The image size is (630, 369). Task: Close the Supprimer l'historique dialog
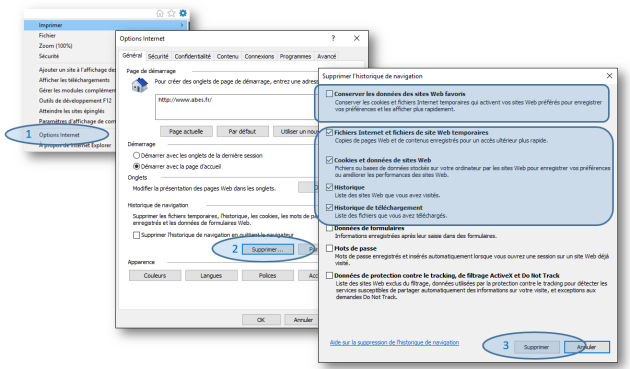(610, 76)
